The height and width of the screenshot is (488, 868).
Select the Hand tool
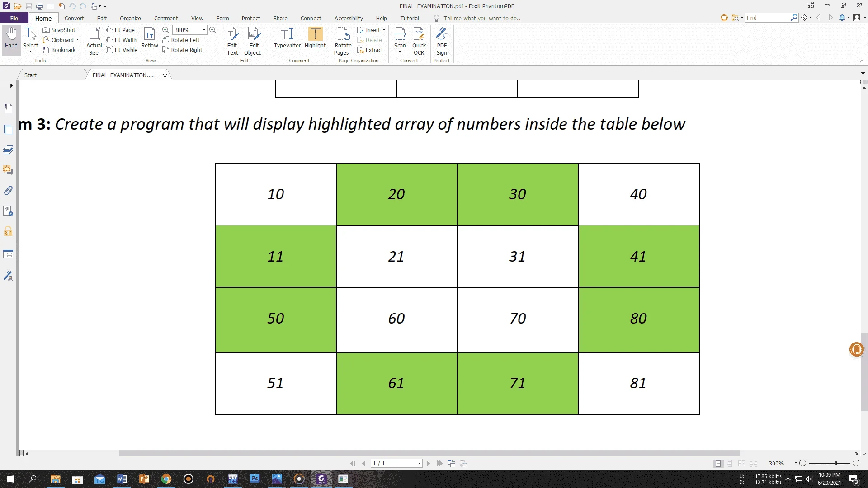tap(11, 40)
